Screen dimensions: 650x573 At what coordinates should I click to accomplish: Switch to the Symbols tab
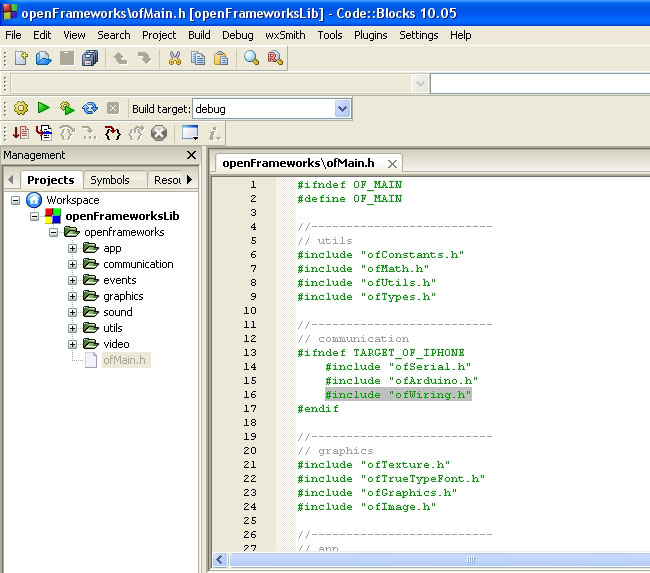(x=110, y=180)
